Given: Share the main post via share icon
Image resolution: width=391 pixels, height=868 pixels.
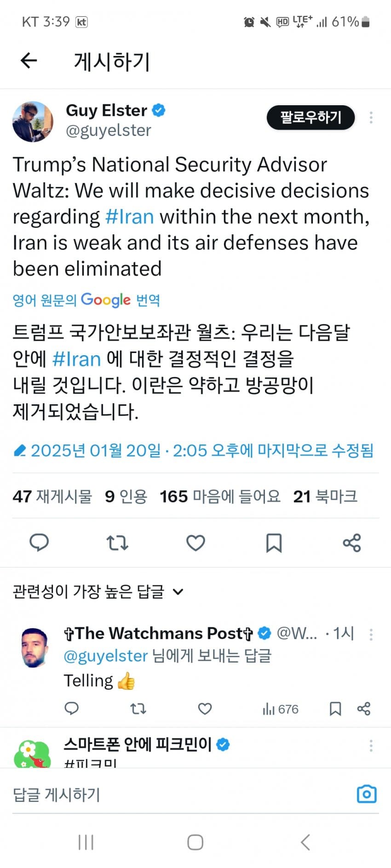Looking at the screenshot, I should pyautogui.click(x=352, y=543).
